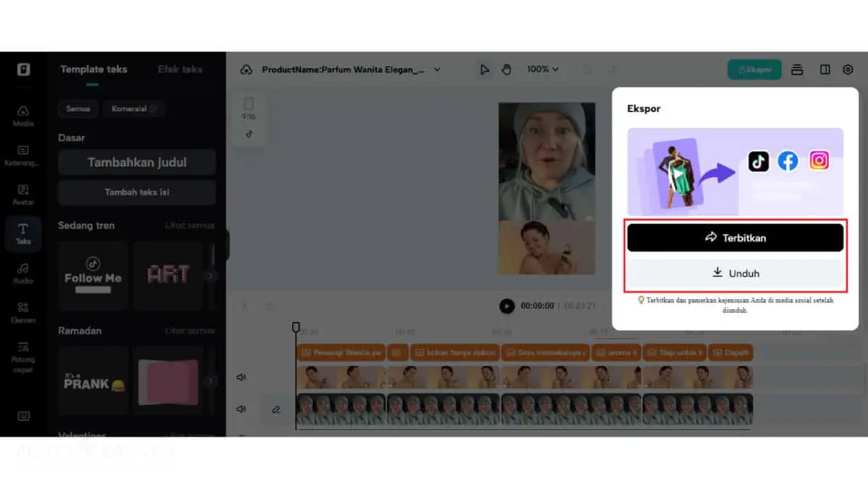Click the Terbitkan publish button
This screenshot has height=488, width=868.
(735, 237)
